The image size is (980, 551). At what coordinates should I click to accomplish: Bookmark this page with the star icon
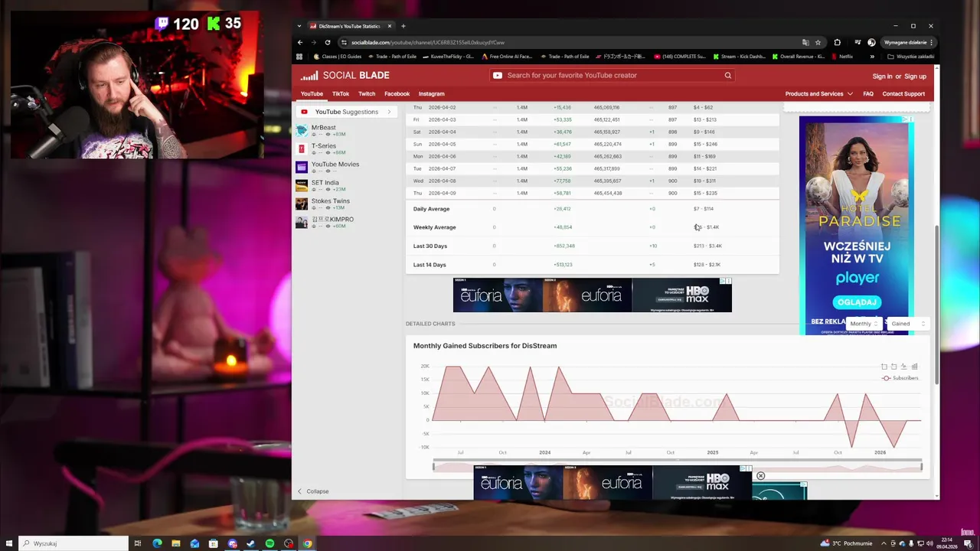click(x=818, y=42)
